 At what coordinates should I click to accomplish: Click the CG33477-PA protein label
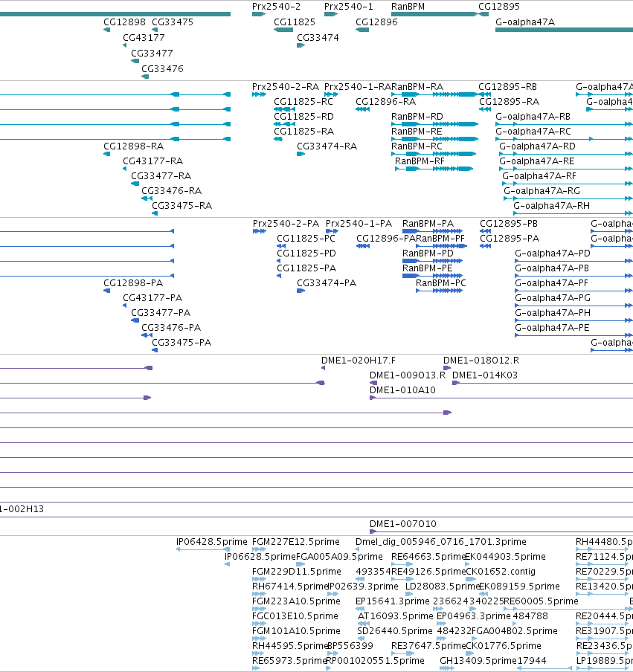tap(161, 313)
